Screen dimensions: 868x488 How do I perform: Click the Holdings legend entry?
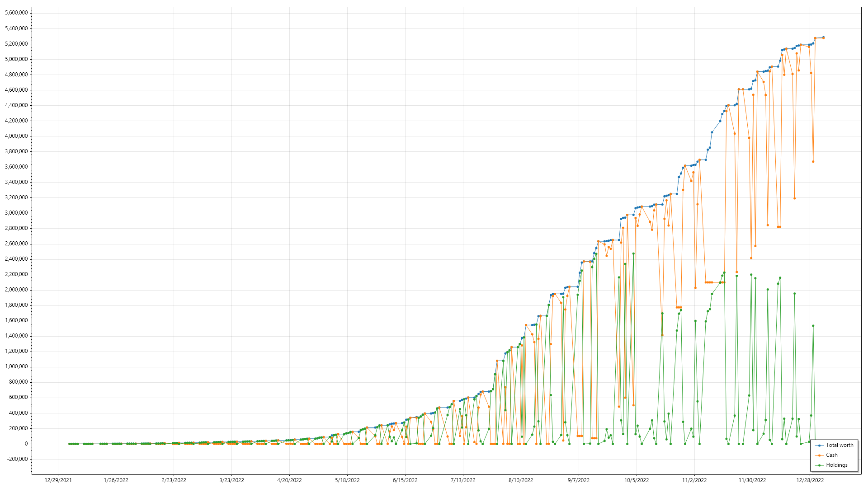pos(831,465)
